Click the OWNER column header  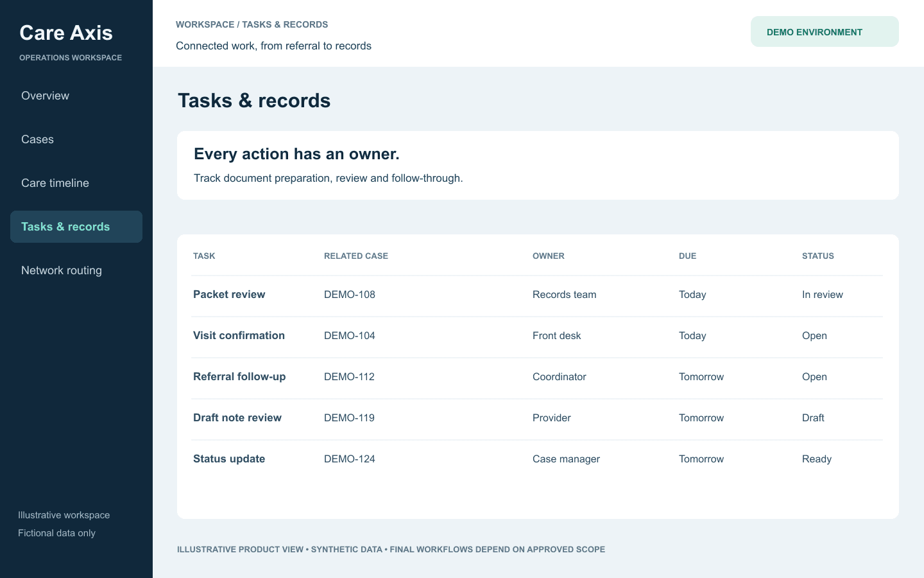pyautogui.click(x=549, y=256)
